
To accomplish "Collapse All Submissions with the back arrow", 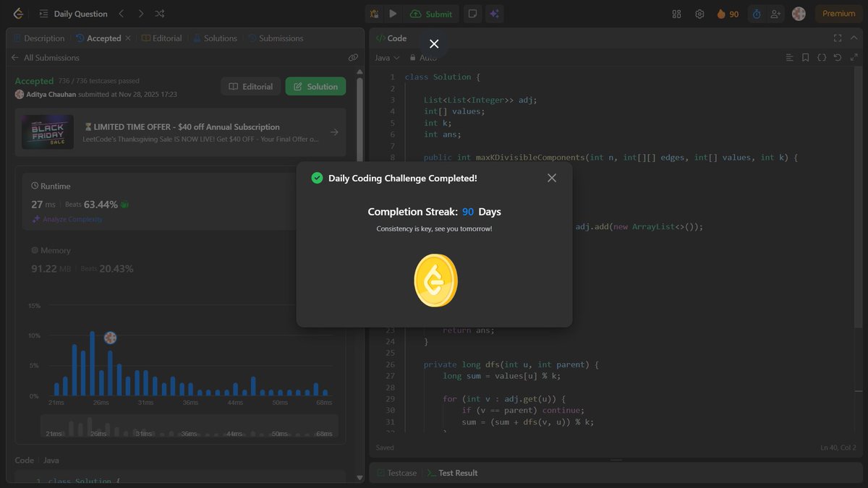I will click(x=14, y=57).
